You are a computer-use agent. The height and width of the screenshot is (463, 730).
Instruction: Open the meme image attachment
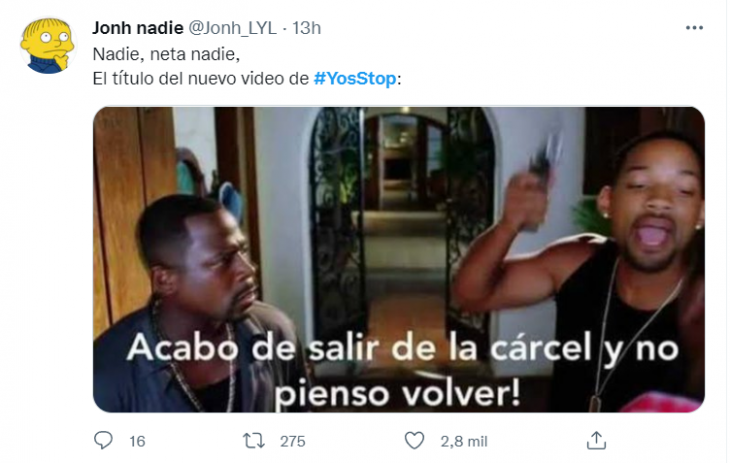pos(399,259)
